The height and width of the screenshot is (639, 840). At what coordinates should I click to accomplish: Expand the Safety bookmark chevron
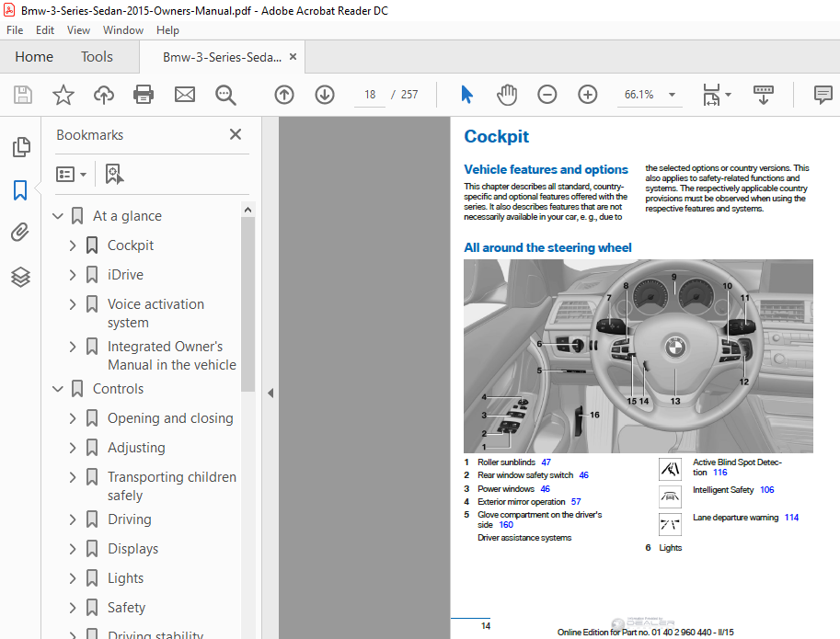tap(73, 608)
